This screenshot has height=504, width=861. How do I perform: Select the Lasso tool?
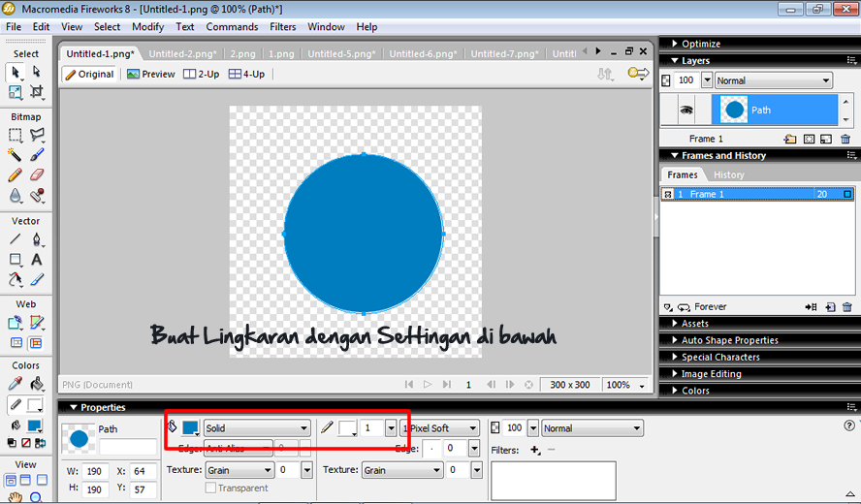(x=36, y=135)
